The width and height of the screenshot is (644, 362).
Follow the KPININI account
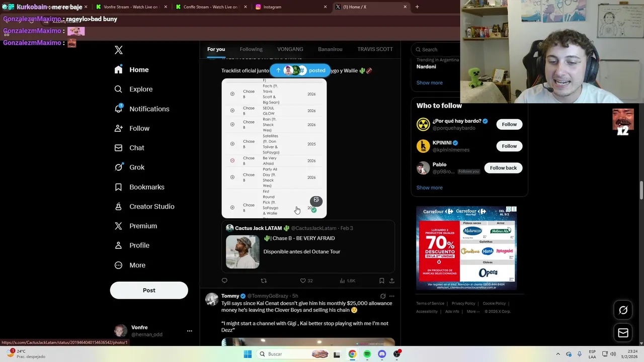point(509,146)
